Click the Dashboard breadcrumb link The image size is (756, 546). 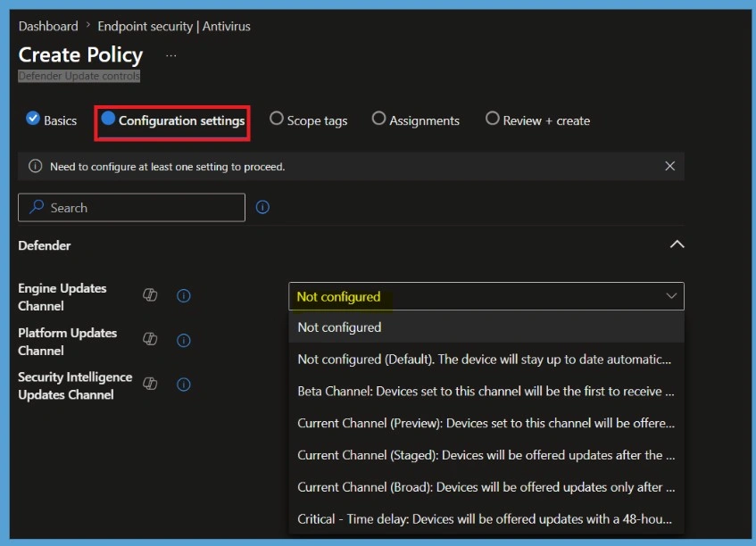[x=48, y=26]
